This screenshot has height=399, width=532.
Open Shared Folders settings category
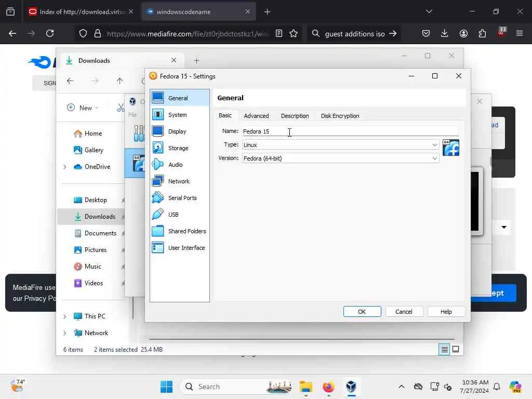pyautogui.click(x=179, y=231)
